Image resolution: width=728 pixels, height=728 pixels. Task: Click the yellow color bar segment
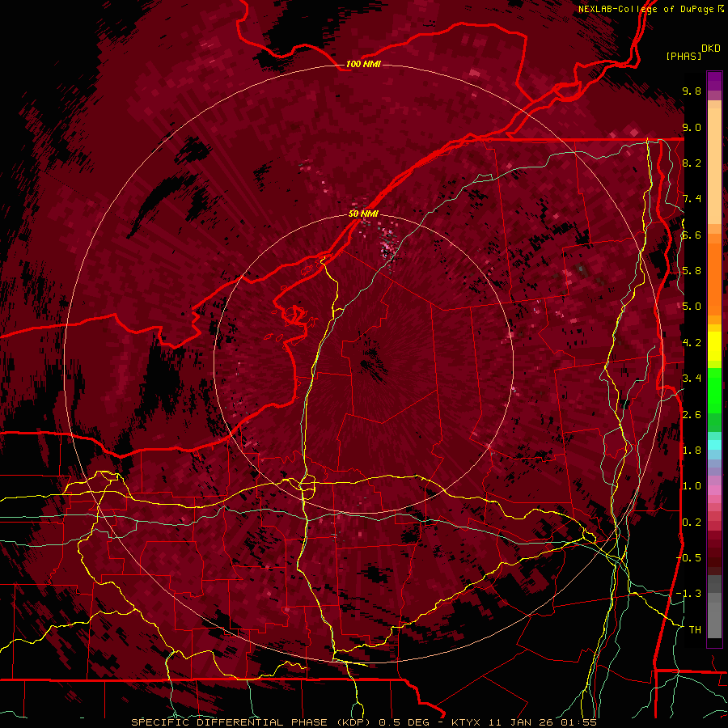coord(714,346)
